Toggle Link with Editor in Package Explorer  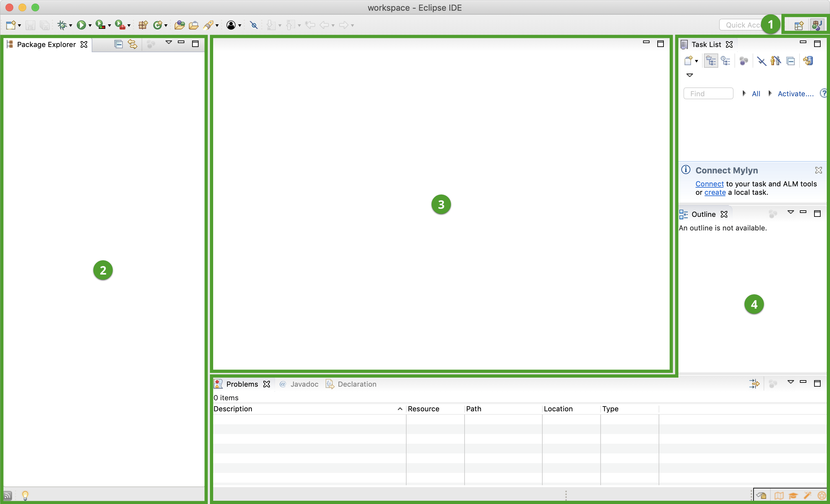pos(133,44)
